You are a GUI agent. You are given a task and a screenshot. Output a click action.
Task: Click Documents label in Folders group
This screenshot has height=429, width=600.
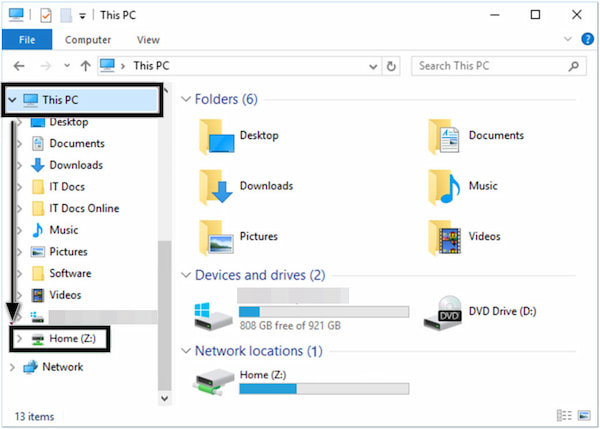(x=496, y=135)
